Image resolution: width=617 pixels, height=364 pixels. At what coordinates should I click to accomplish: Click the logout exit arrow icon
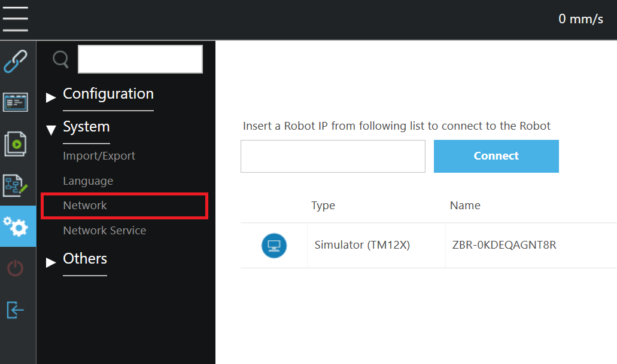click(16, 310)
